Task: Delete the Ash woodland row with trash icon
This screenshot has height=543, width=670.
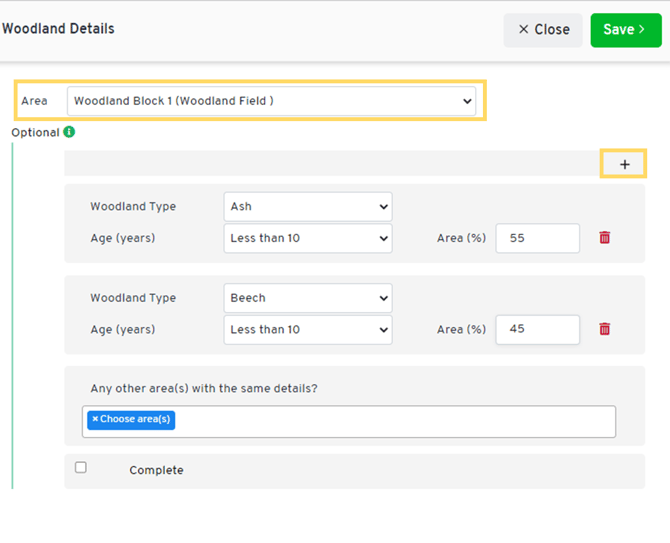Action: click(604, 238)
